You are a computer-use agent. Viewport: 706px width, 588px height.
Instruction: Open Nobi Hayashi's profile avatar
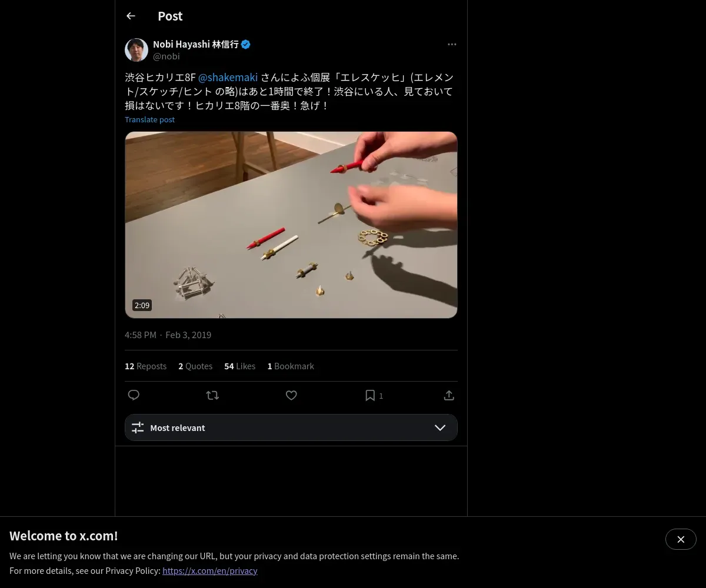(136, 50)
